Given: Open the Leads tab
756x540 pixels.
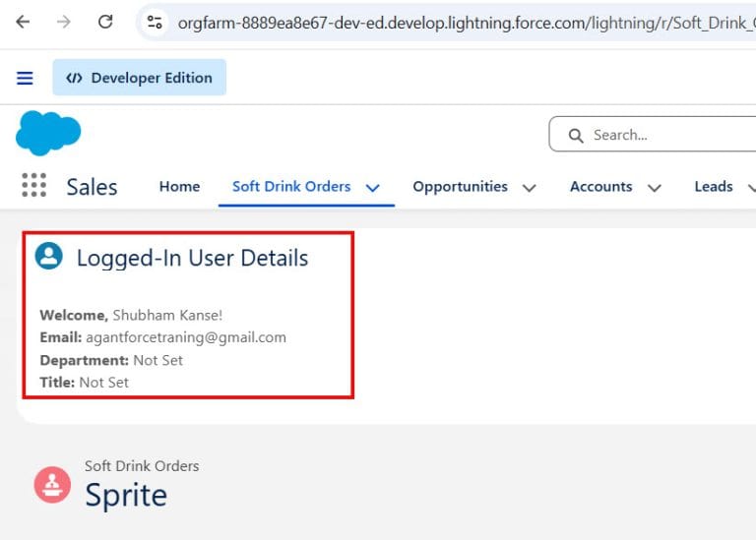Looking at the screenshot, I should tap(714, 187).
